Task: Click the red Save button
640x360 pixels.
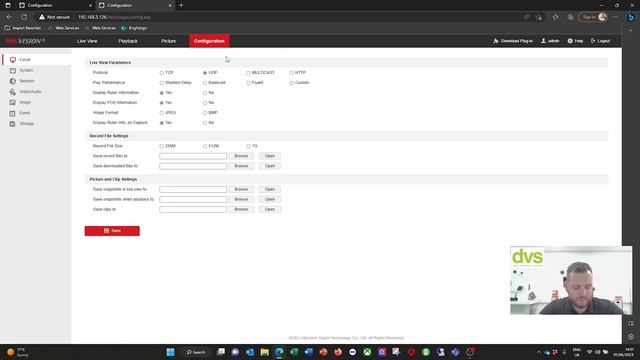Action: click(x=112, y=231)
